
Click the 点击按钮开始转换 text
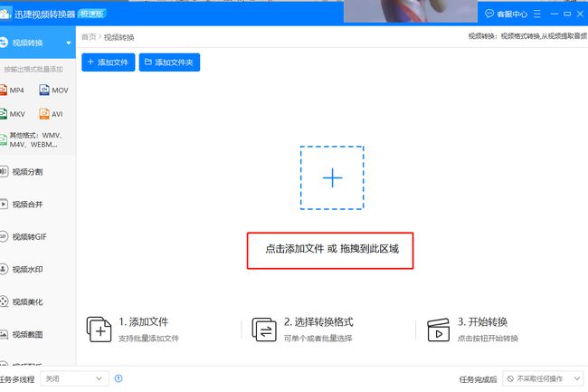click(488, 339)
